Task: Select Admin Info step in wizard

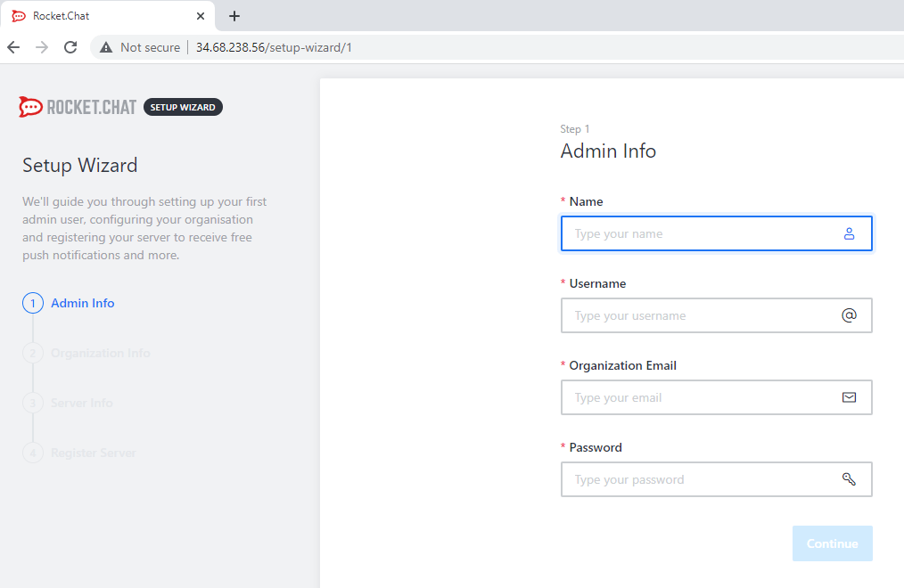Action: pyautogui.click(x=82, y=303)
